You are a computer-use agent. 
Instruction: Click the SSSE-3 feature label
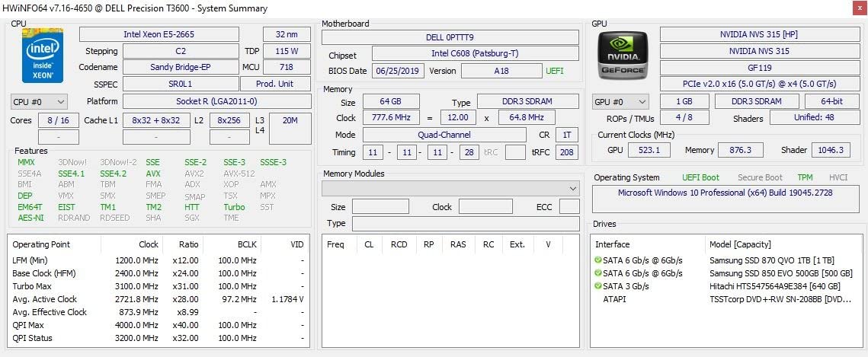pyautogui.click(x=274, y=162)
